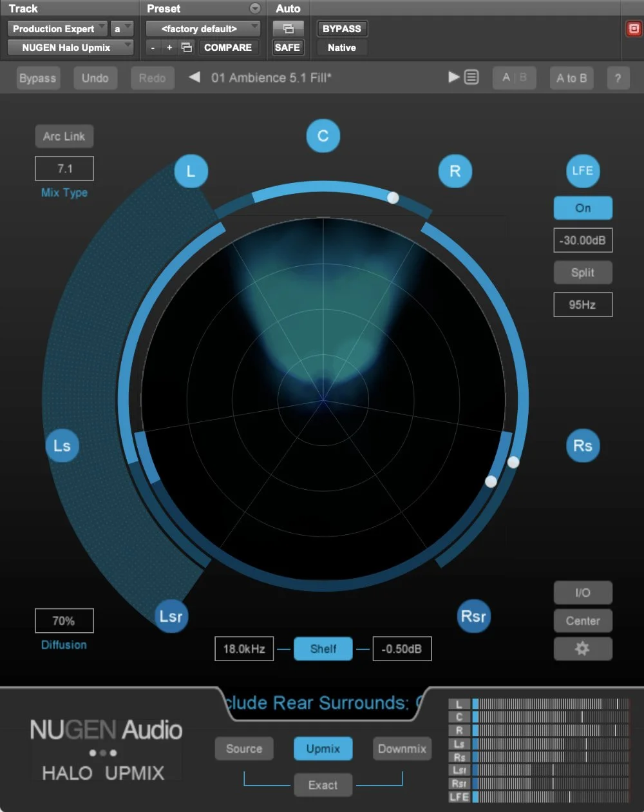Open help with the question mark button
Image resolution: width=644 pixels, height=812 pixels.
click(618, 78)
